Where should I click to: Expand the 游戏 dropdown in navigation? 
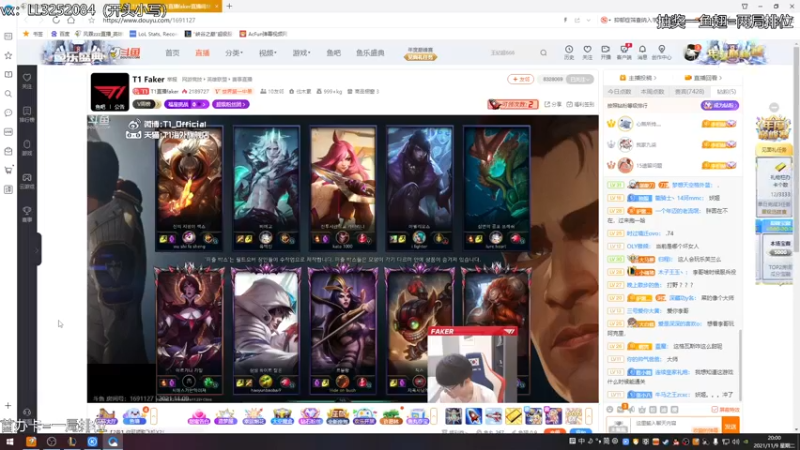point(301,53)
